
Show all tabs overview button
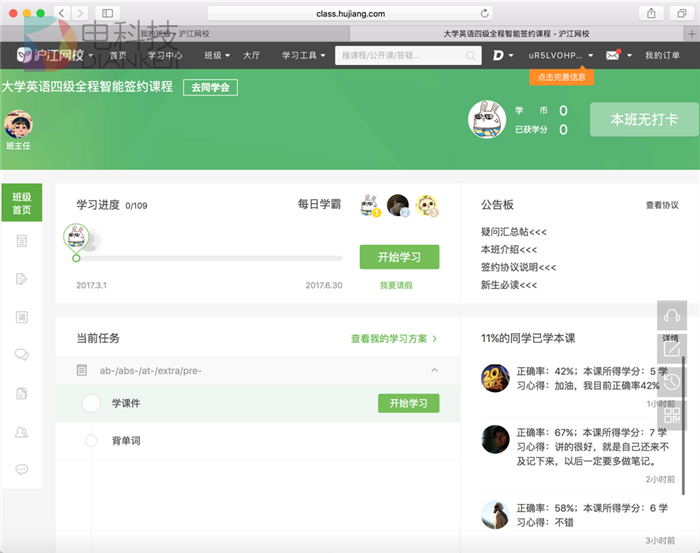tap(682, 13)
